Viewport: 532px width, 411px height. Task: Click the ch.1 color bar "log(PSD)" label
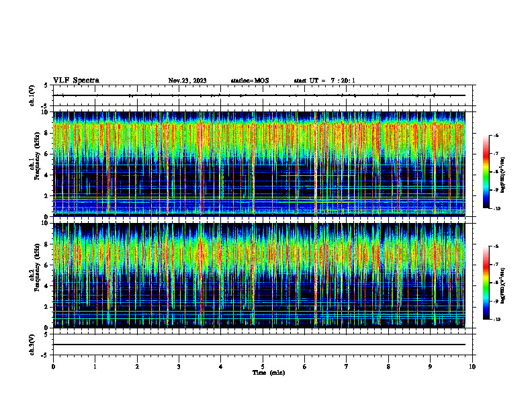[x=503, y=175]
